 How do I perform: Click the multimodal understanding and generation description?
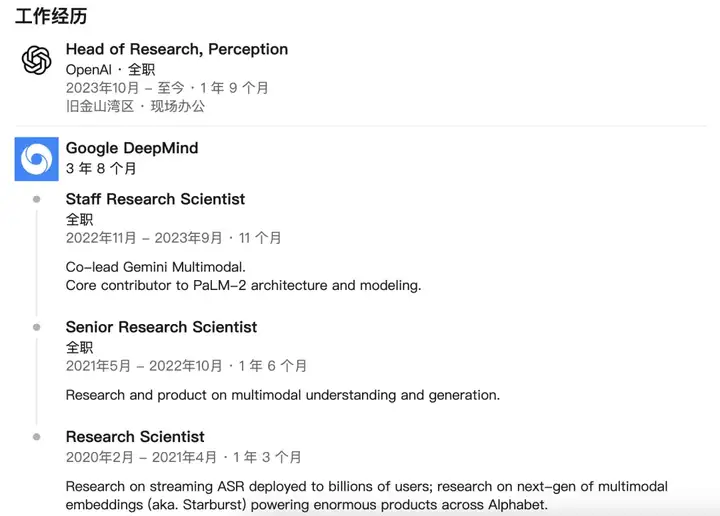point(283,395)
